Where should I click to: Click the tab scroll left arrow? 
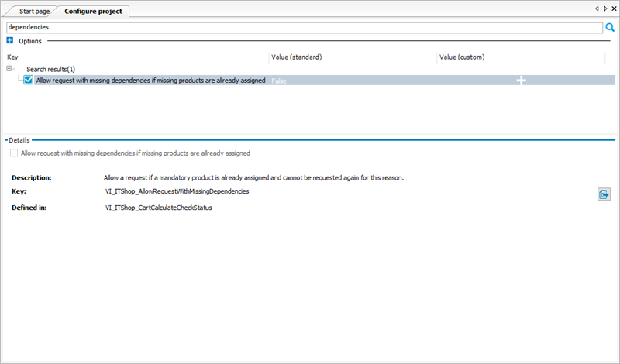[597, 9]
